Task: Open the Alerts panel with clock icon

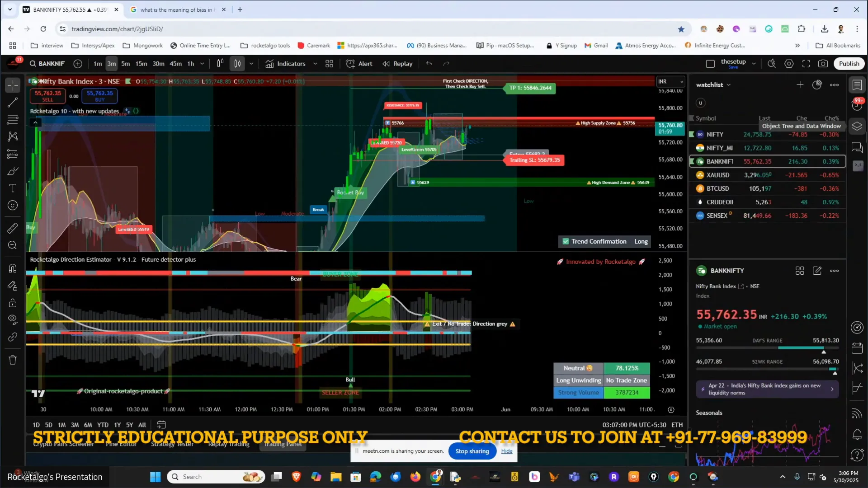Action: (857, 105)
